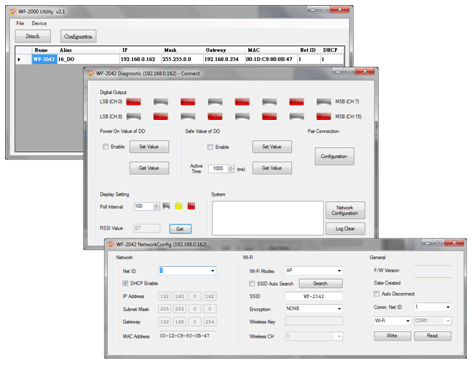The width and height of the screenshot is (474, 365).
Task: Toggle the CH 0 digital output indicator
Action: (x=133, y=102)
